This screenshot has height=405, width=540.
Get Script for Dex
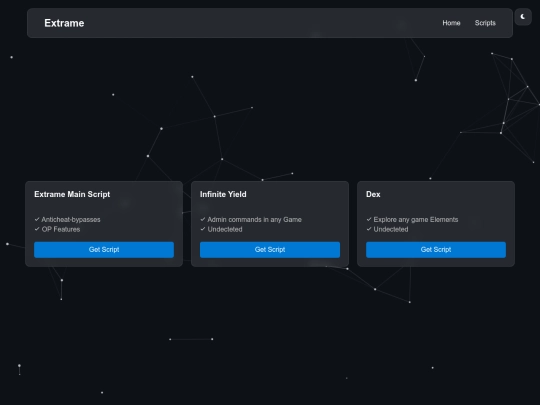[x=436, y=250]
